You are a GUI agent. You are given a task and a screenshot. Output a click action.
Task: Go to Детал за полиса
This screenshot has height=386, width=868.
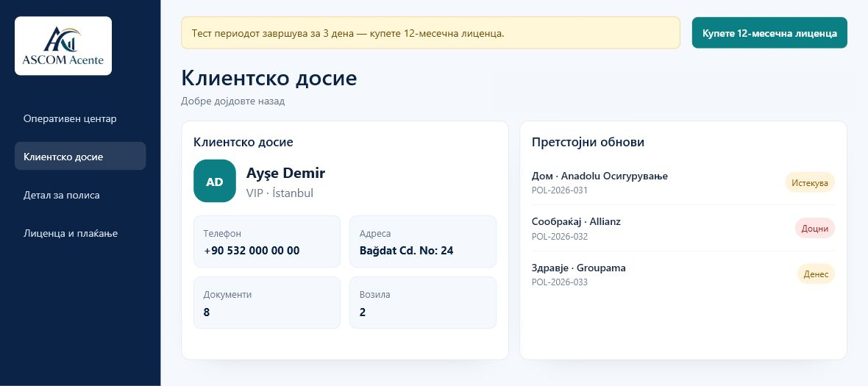[80, 196]
